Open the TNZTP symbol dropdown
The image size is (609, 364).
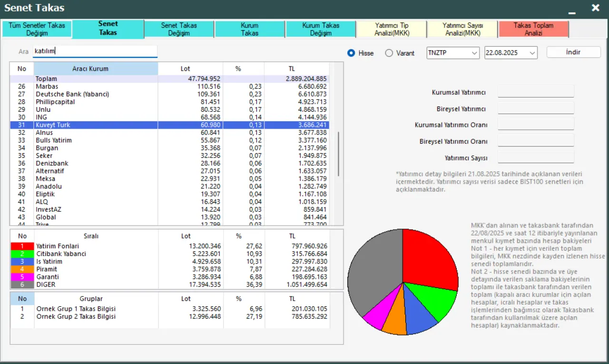pos(474,53)
